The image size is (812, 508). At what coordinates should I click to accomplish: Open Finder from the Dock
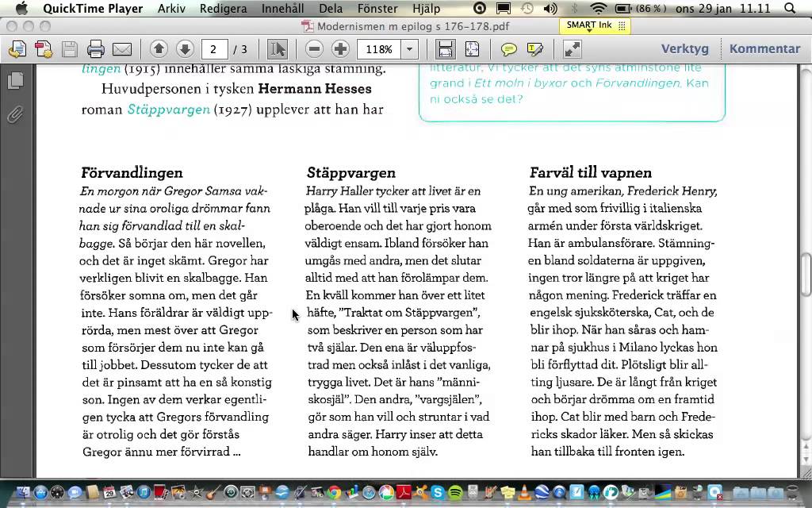[23, 492]
